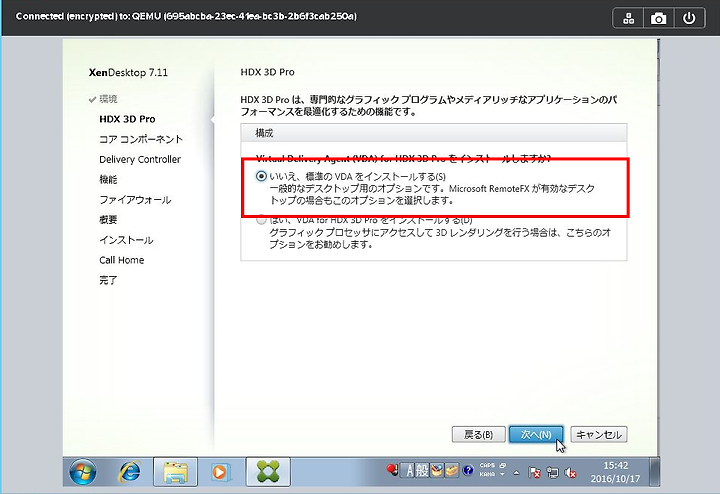Select Delivery Controller step in sidebar
720x494 pixels.
140,159
